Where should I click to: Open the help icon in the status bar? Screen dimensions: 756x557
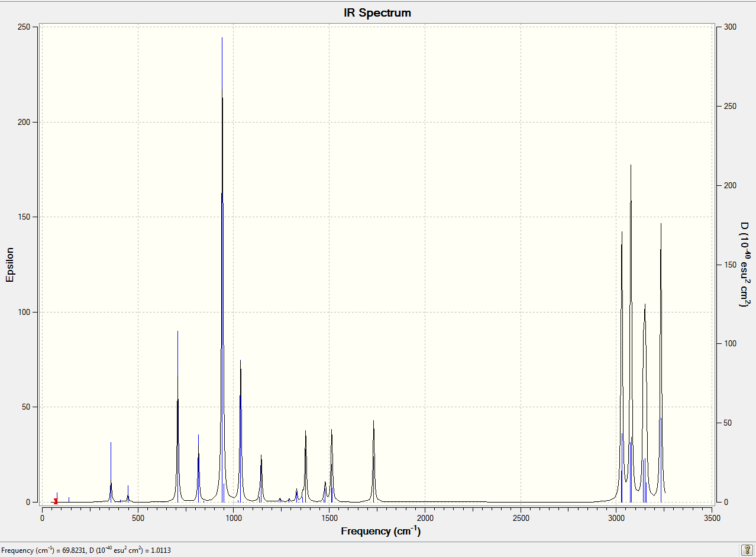click(747, 550)
